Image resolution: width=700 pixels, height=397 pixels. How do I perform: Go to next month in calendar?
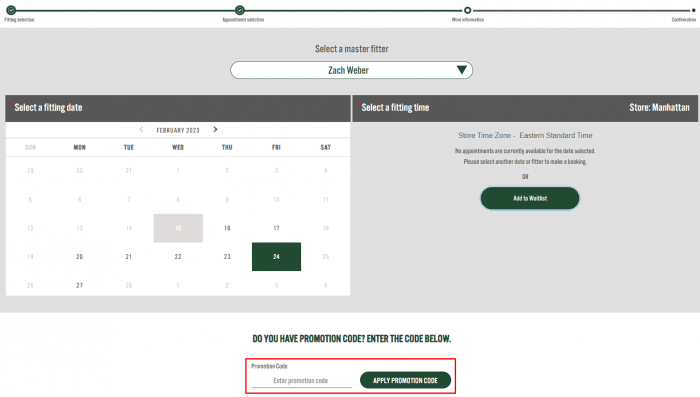click(x=215, y=130)
